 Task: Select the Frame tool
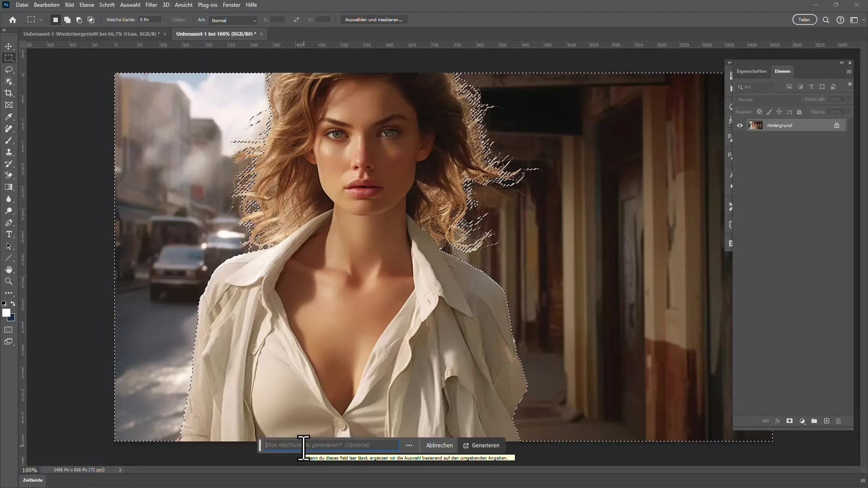tap(9, 105)
